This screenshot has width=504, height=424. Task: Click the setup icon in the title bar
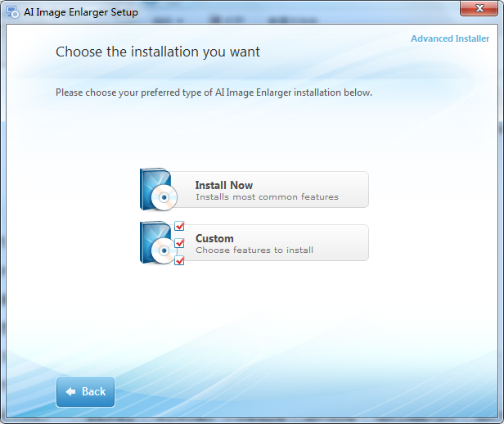coord(13,12)
